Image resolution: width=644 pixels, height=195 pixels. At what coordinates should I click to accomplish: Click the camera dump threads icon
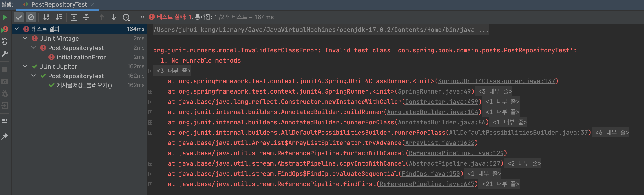tap(5, 81)
